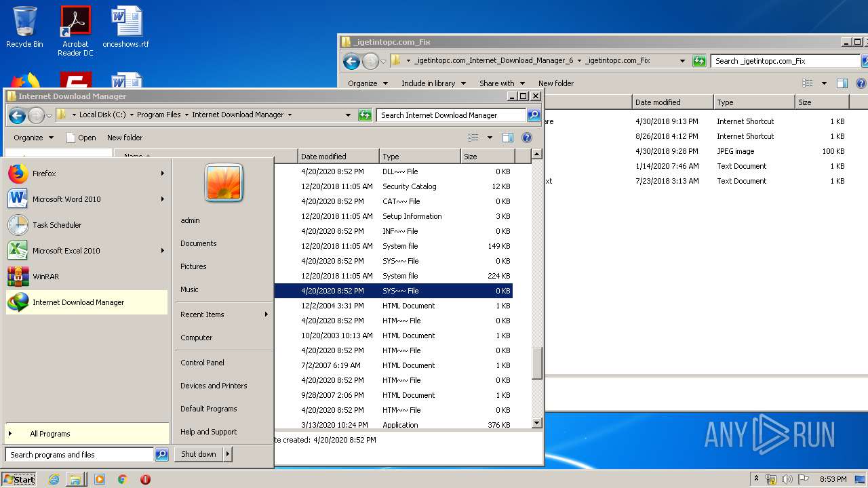Screen dimensions: 868x488
Task: Open Computer from Start menu
Action: (197, 338)
